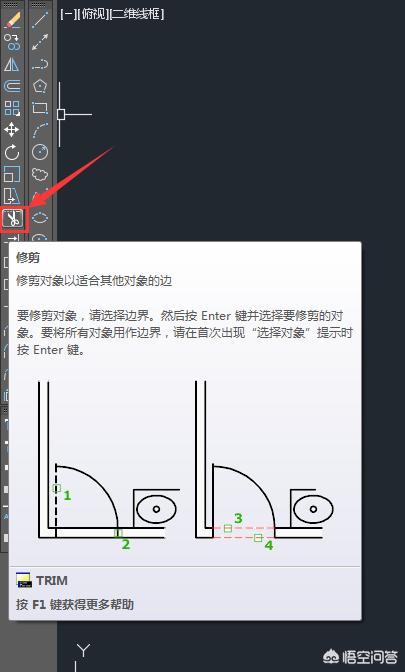Select the Line drawing tool

[40, 20]
